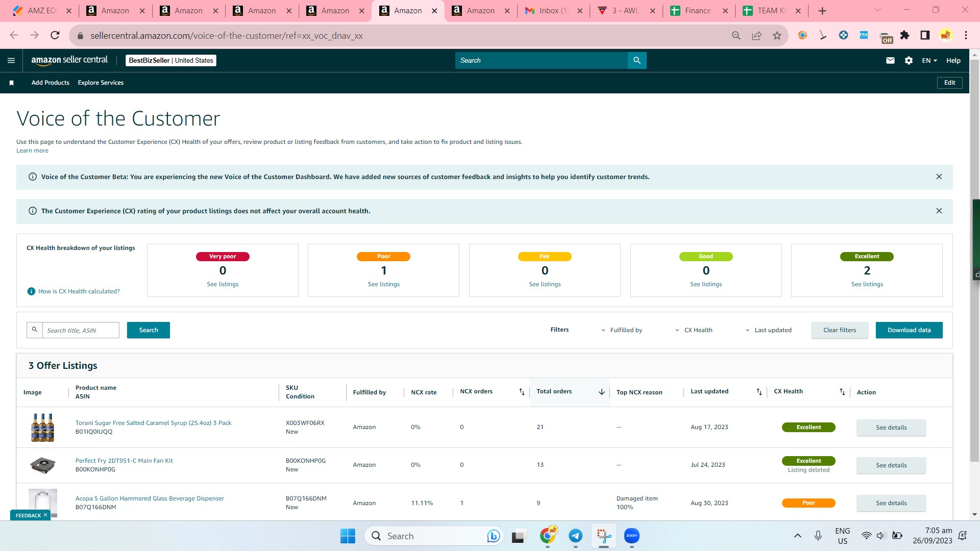The image size is (980, 551).
Task: Click the header Search input box
Action: [541, 60]
